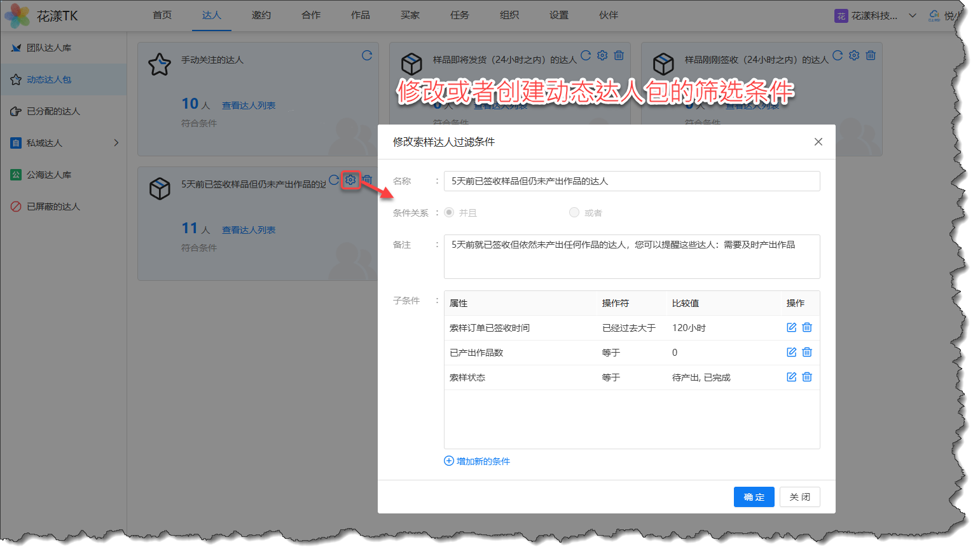Screen dimensions: 980x556
Task: Edit the 索样状态 condition row
Action: [x=791, y=377]
